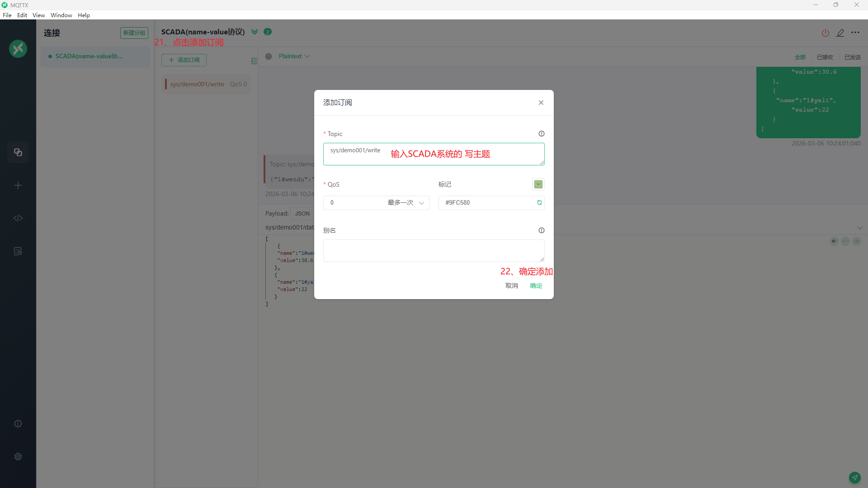Click the send message paper-plane icon

click(854, 477)
